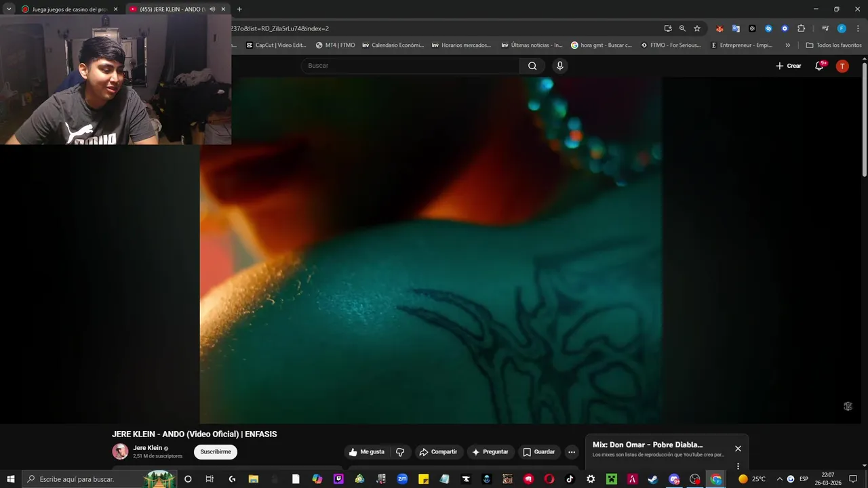Open the MT4 | FTMO bookmark

point(335,45)
